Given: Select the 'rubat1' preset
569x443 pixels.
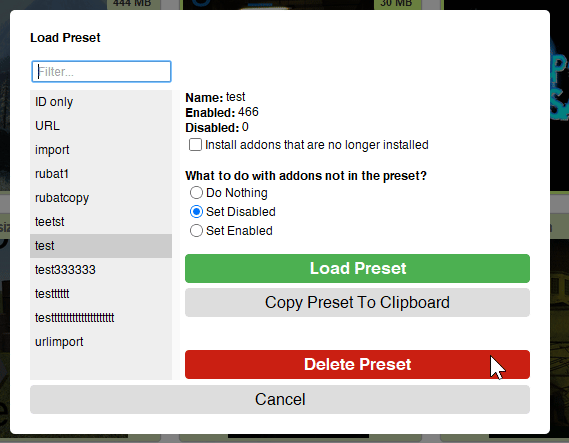Looking at the screenshot, I should pos(101,174).
